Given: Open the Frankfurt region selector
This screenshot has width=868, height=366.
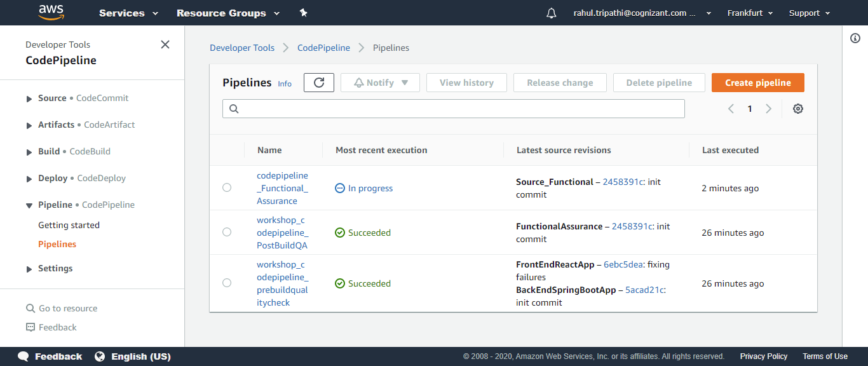Looking at the screenshot, I should coord(750,13).
